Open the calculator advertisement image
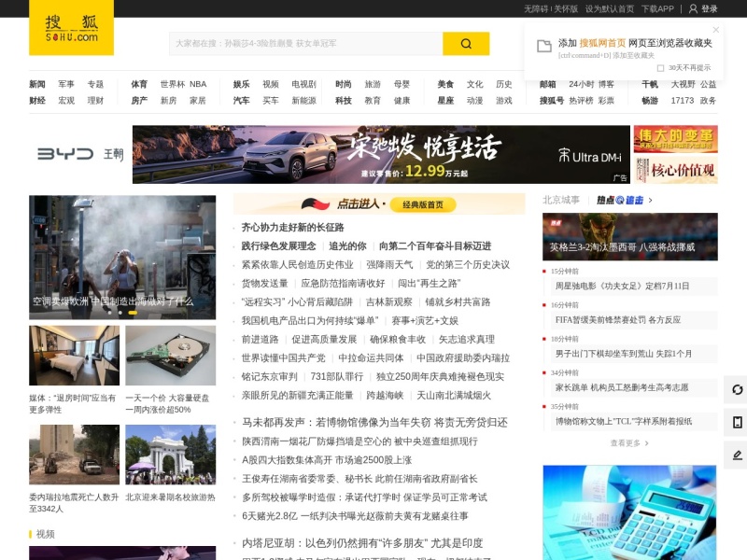 629,512
